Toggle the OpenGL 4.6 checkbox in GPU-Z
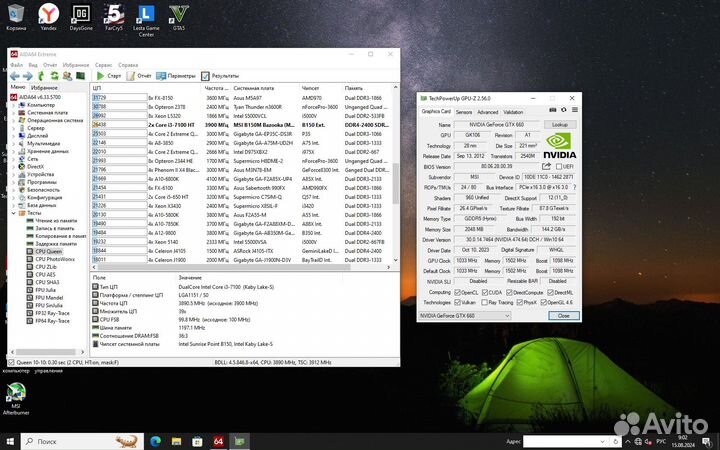Viewport: 720px width, 450px height. [x=544, y=303]
